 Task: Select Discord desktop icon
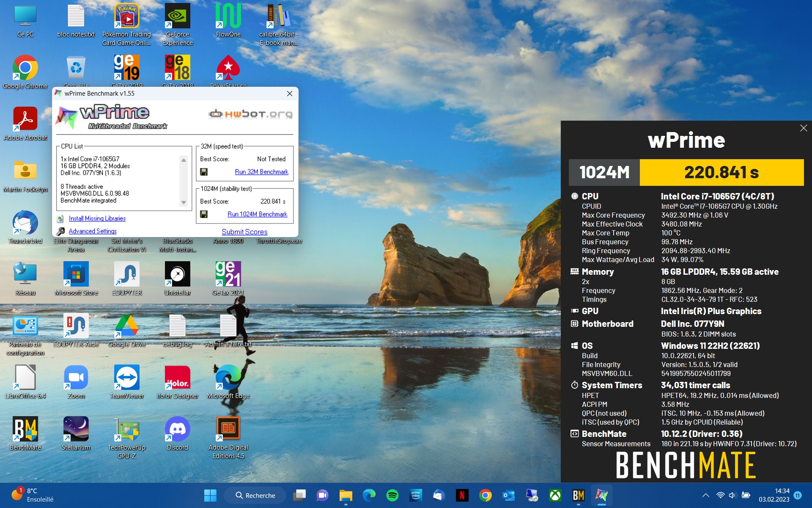(178, 433)
